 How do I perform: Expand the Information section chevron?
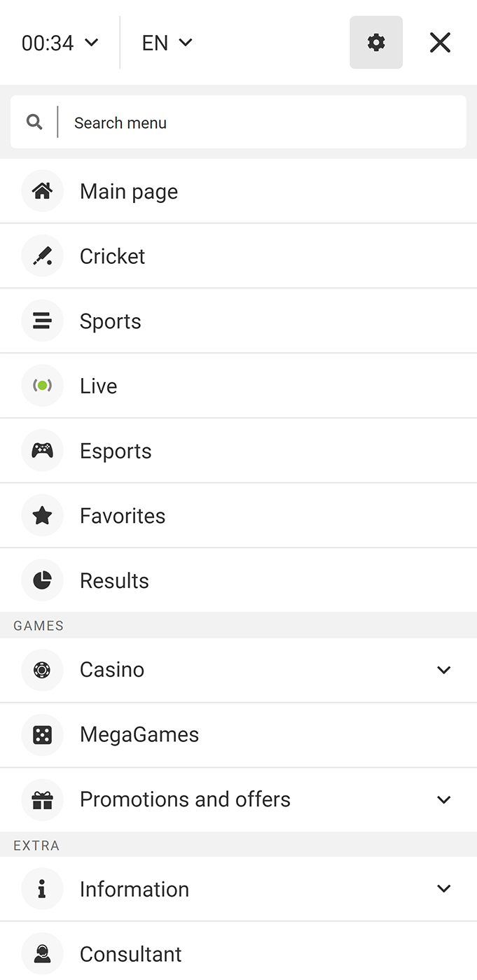443,889
